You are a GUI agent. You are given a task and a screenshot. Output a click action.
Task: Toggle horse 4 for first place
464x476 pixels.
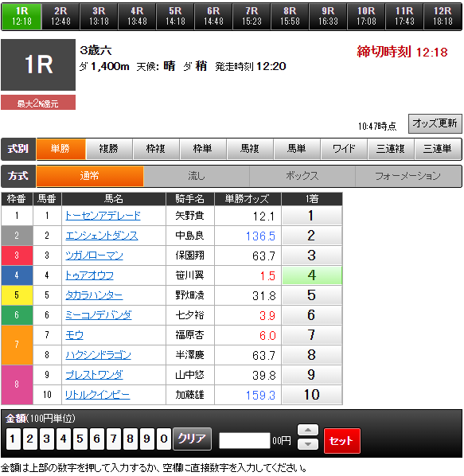tap(312, 275)
